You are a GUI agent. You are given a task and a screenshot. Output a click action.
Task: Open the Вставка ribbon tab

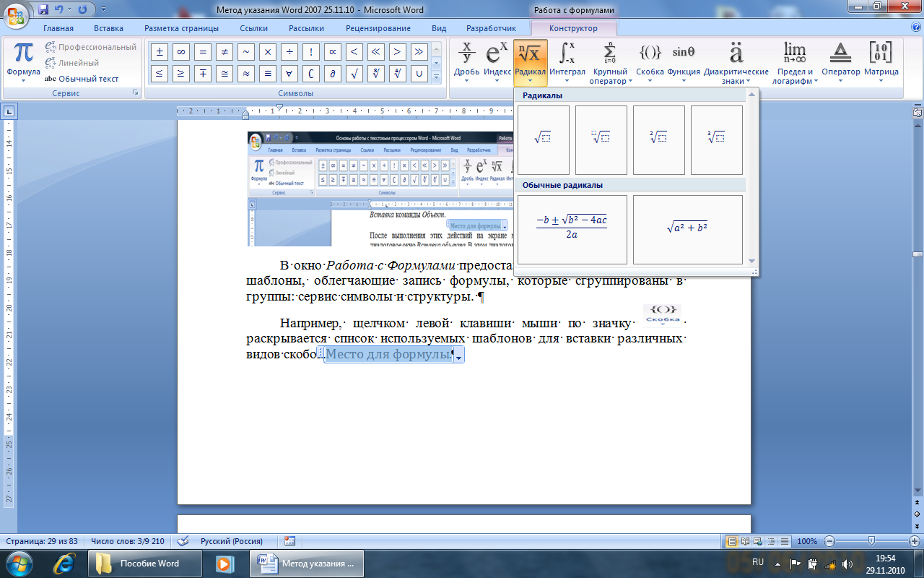(x=108, y=28)
